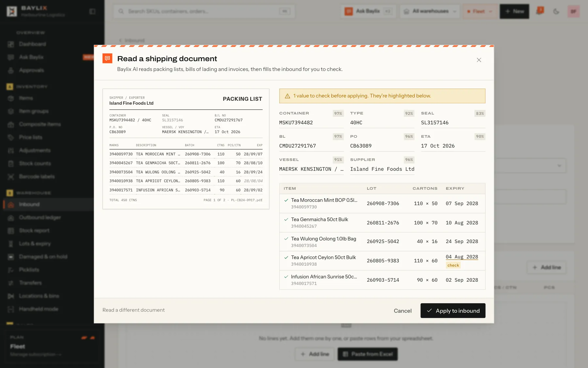Viewport: 588px width, 368px height.
Task: Open the Fleet plan dropdown
Action: pos(480,11)
